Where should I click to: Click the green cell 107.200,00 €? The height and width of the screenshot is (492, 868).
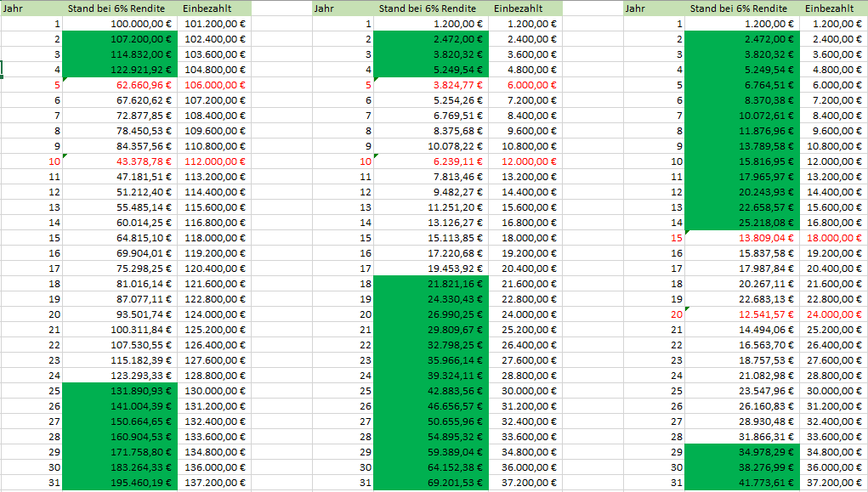click(x=120, y=39)
